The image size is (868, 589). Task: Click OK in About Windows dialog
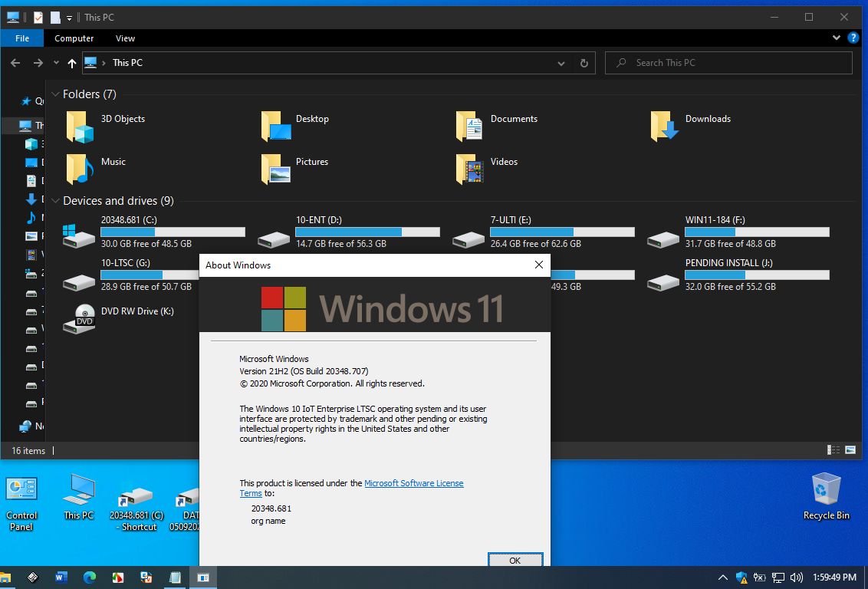515,560
